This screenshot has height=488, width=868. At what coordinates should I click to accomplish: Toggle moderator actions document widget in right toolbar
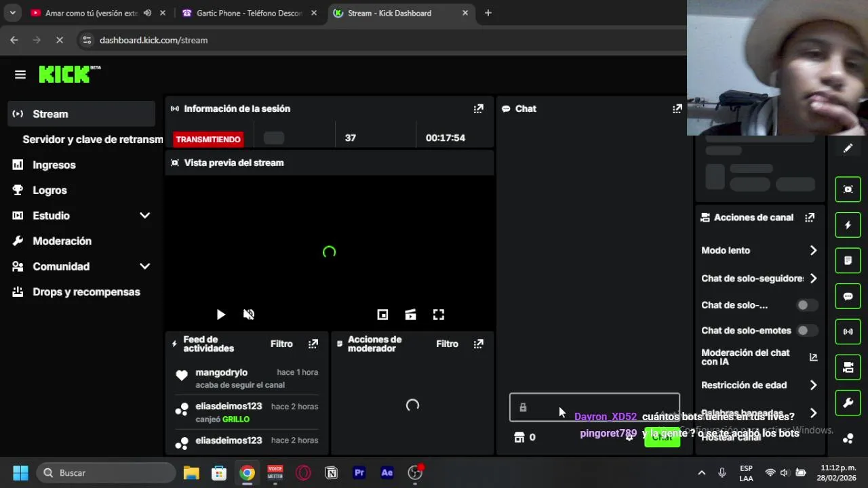848,260
